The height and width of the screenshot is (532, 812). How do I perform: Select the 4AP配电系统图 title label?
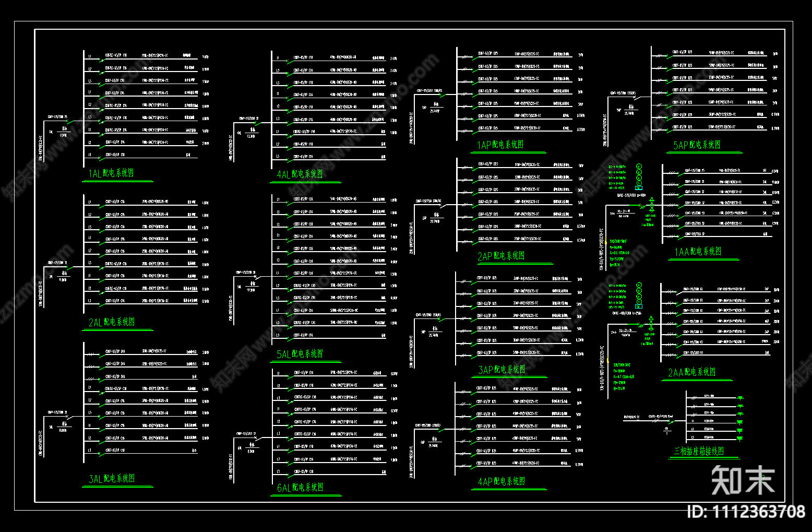point(501,481)
